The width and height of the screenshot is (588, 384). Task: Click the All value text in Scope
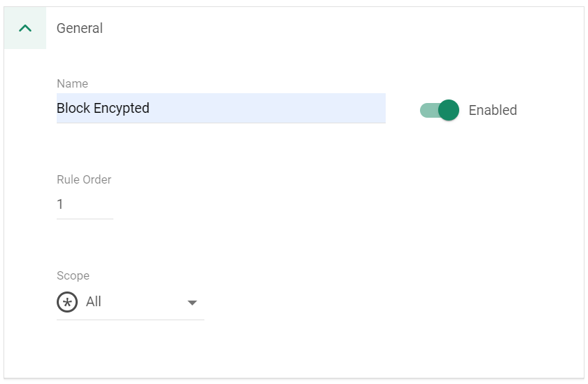point(93,301)
